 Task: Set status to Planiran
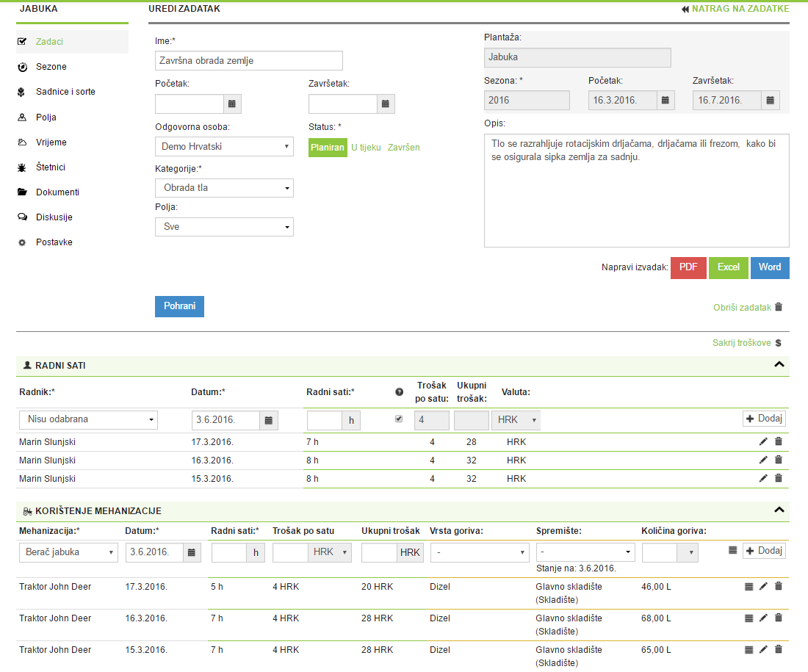coord(327,148)
